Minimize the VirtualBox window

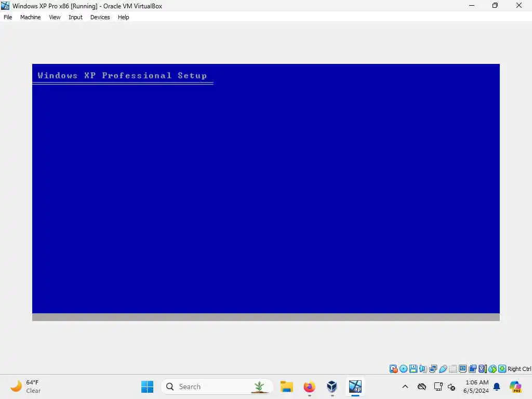[472, 6]
